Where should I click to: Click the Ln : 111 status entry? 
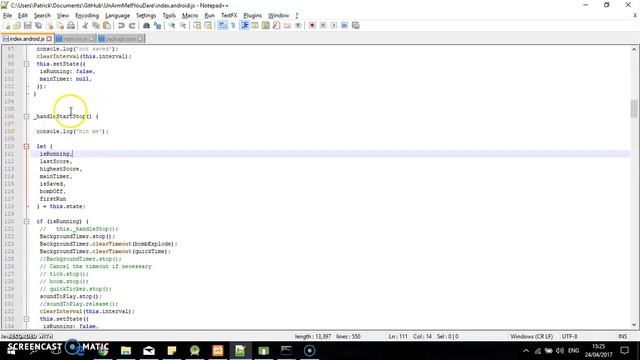pos(398,337)
